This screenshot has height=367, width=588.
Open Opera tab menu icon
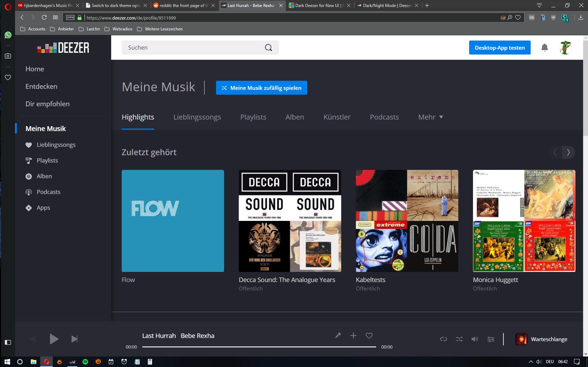pyautogui.click(x=539, y=5)
